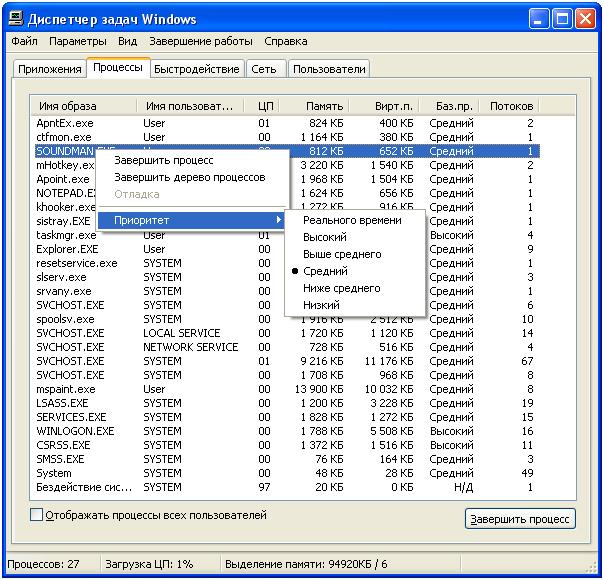
Task: Maximize the Task Manager window
Action: pyautogui.click(x=562, y=19)
